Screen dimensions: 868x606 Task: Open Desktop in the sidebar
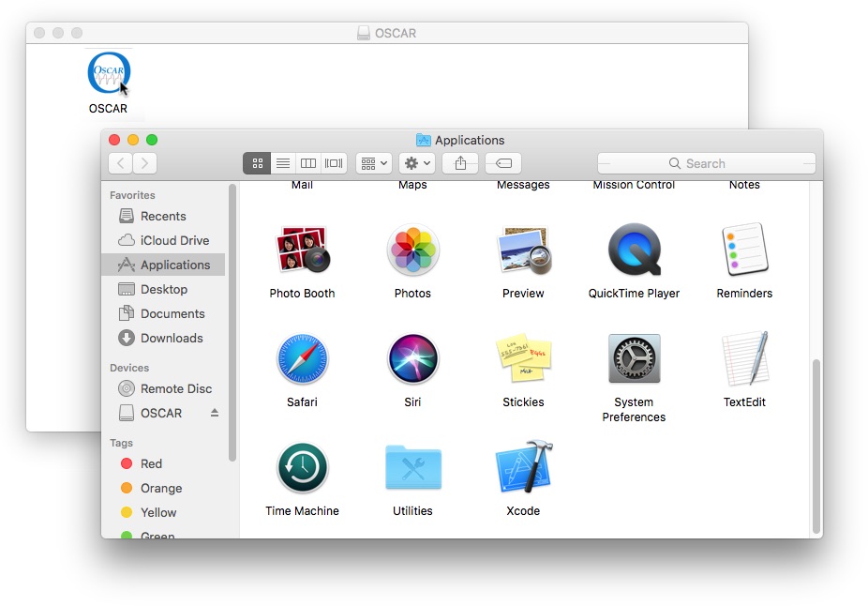(163, 289)
